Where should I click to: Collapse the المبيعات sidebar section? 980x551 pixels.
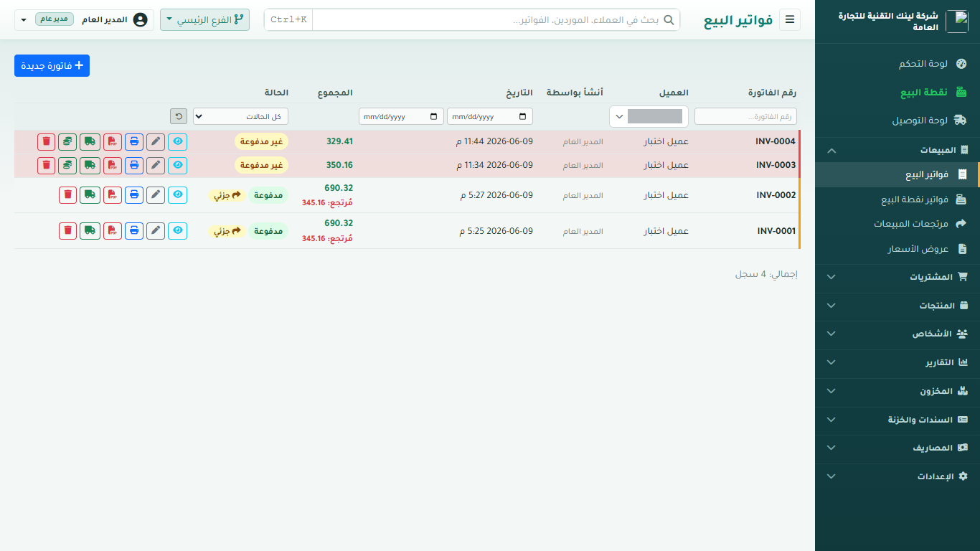pos(897,150)
